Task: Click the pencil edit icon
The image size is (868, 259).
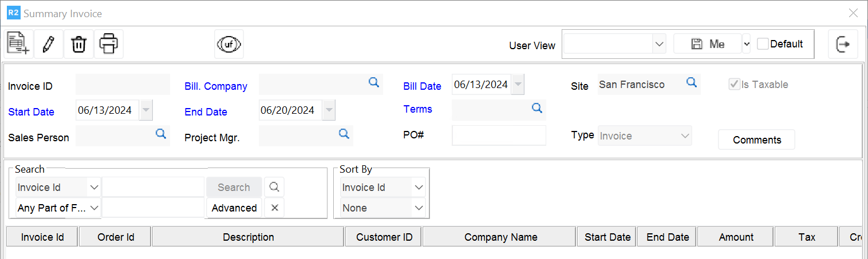Action: (49, 44)
